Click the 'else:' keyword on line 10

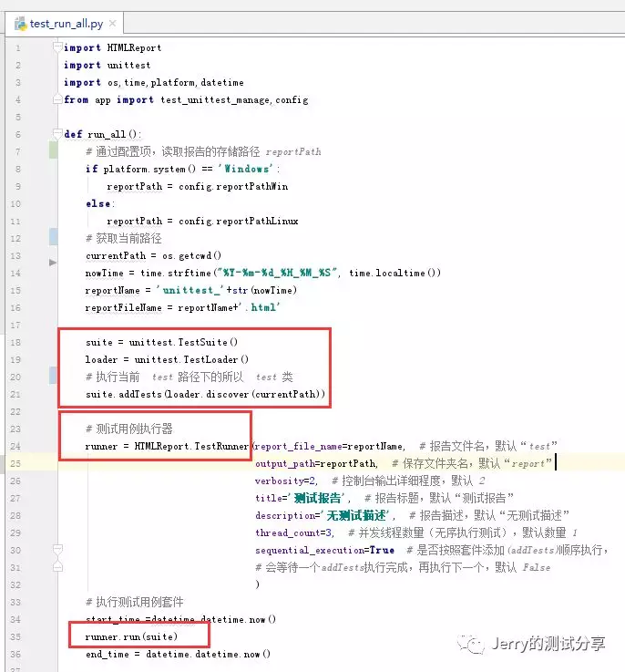pos(100,203)
